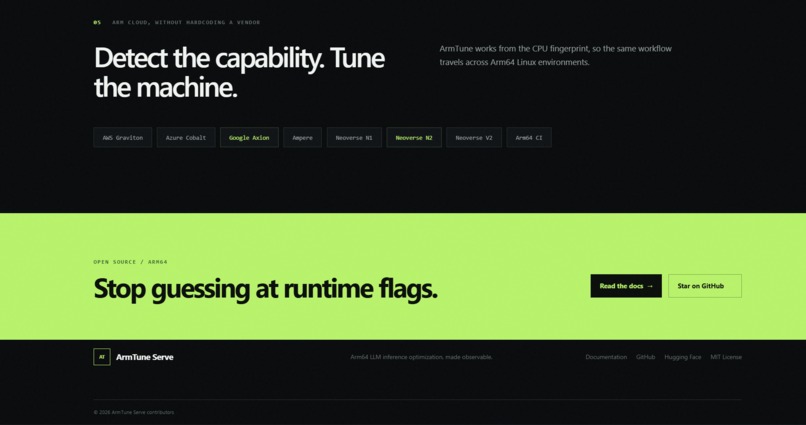The image size is (806, 425).
Task: Choose the Google Axion chip
Action: [x=249, y=138]
